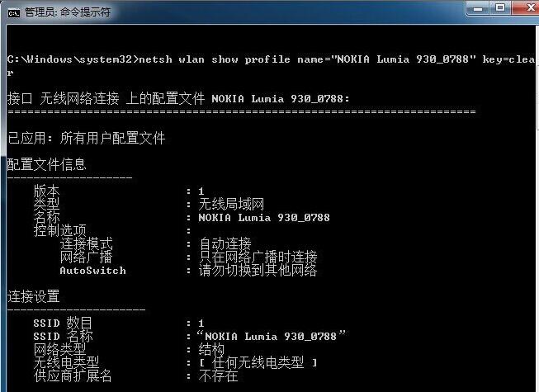Image resolution: width=539 pixels, height=392 pixels.
Task: Click the 供应商扩展名 value 不存在
Action: click(218, 375)
